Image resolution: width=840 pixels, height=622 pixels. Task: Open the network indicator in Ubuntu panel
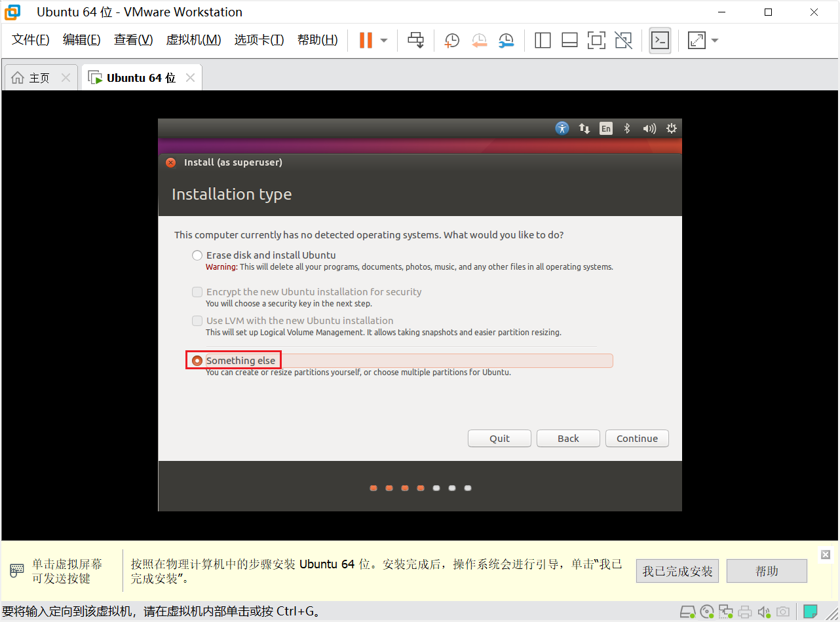pos(584,128)
